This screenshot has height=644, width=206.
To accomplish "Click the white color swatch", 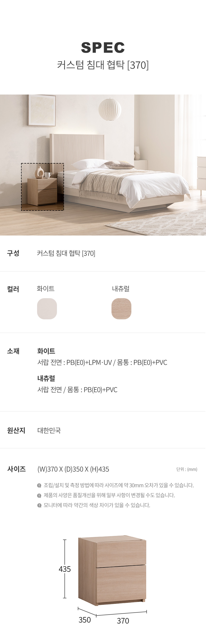I will click(47, 308).
